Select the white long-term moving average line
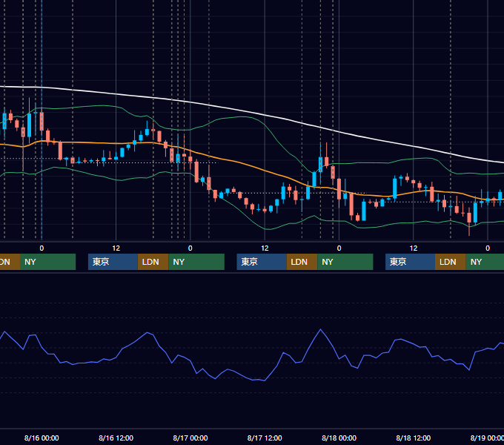Image resolution: width=504 pixels, height=445 pixels. 265,115
